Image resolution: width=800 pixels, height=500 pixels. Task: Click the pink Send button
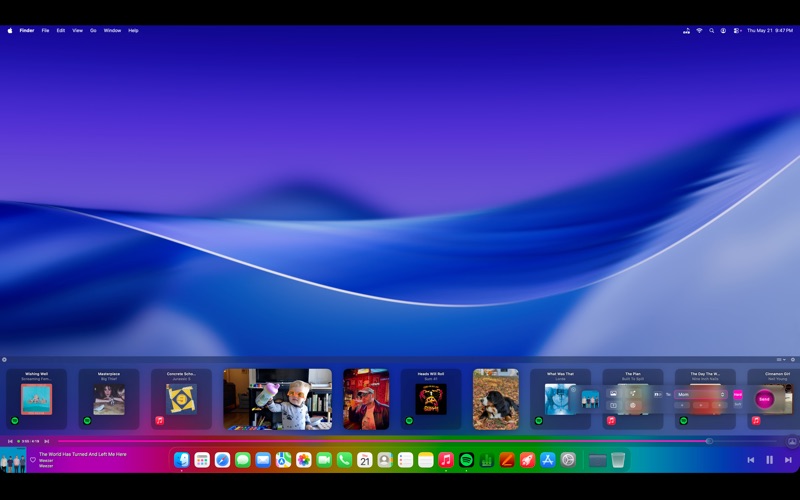[764, 399]
